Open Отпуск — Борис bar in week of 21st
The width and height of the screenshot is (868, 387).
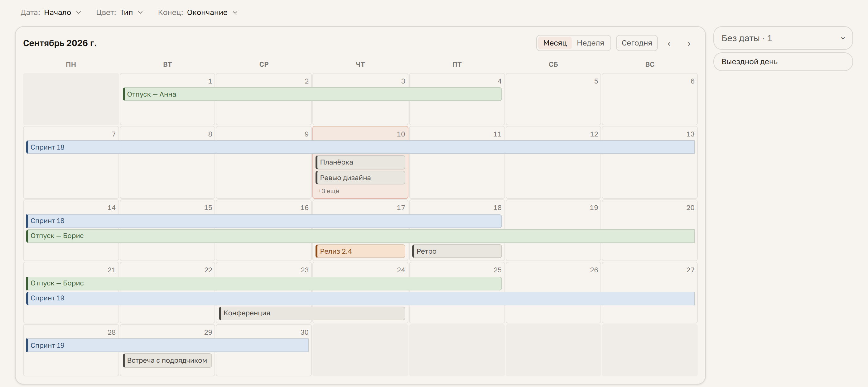[x=264, y=283]
